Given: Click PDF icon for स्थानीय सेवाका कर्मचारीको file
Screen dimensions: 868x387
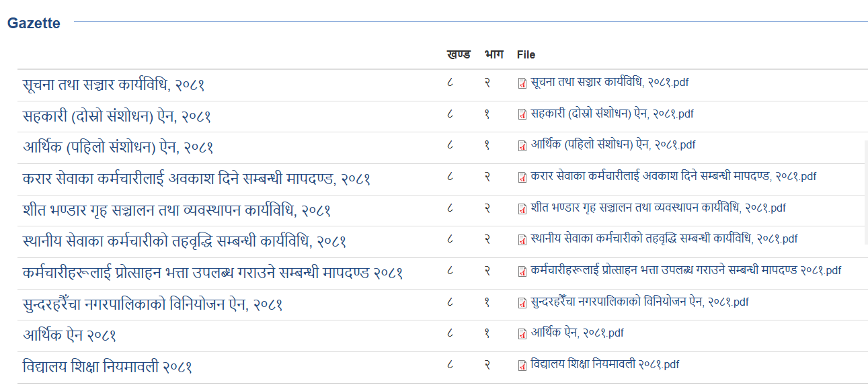Looking at the screenshot, I should coord(522,240).
